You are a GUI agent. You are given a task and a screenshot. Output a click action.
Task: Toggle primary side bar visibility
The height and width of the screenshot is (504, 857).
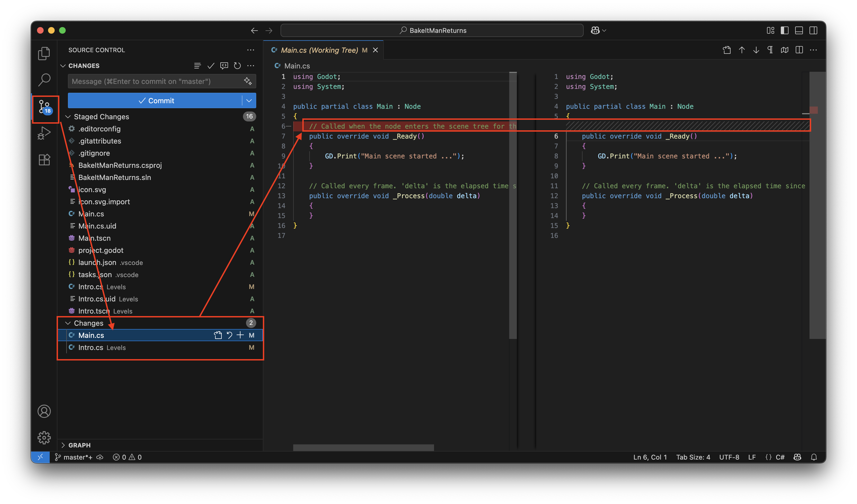coord(785,31)
